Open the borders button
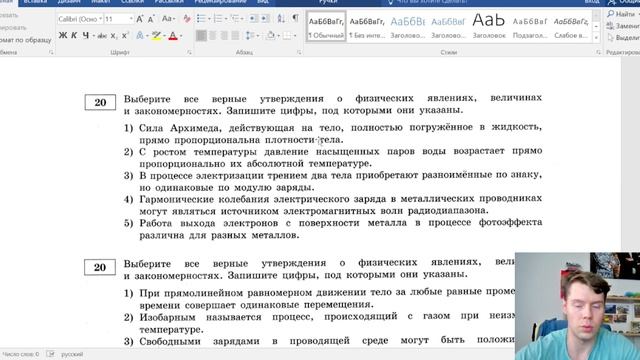The width and height of the screenshot is (640, 360). (287, 36)
